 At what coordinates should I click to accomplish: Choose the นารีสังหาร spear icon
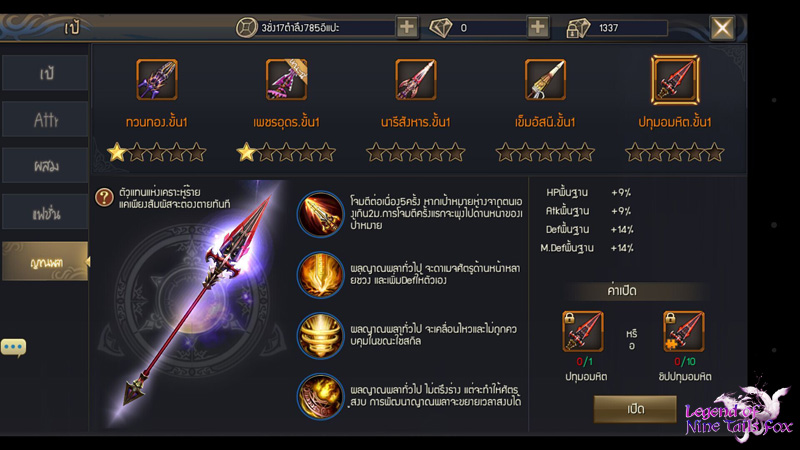pyautogui.click(x=416, y=79)
